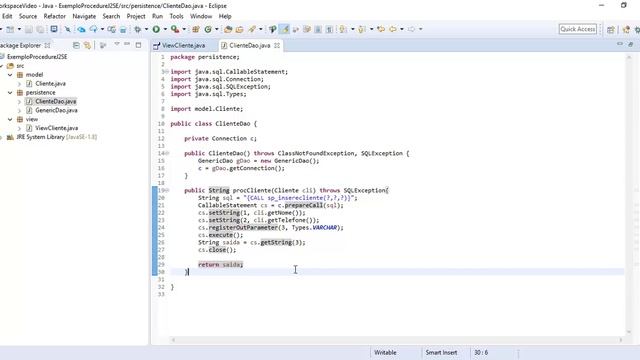This screenshot has height=360, width=640.
Task: Toggle Link with Editor in Package Explorer
Action: click(x=87, y=45)
